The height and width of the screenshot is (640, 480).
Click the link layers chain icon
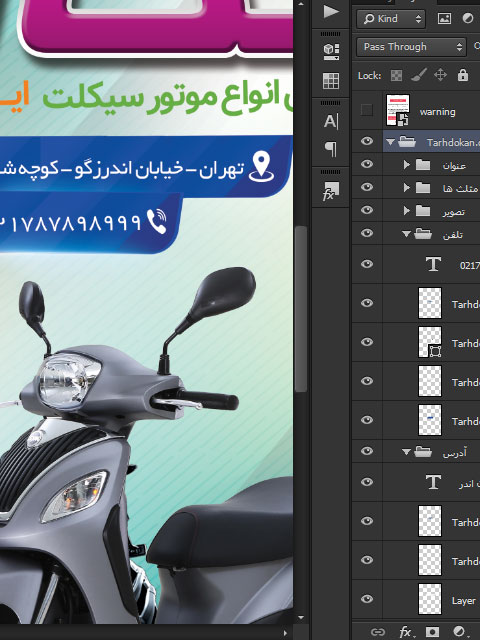378,632
